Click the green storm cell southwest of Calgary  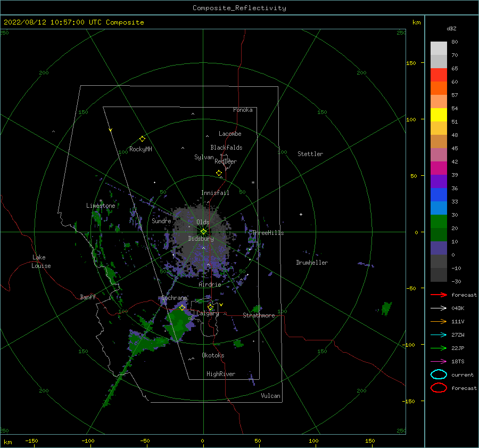178,325
